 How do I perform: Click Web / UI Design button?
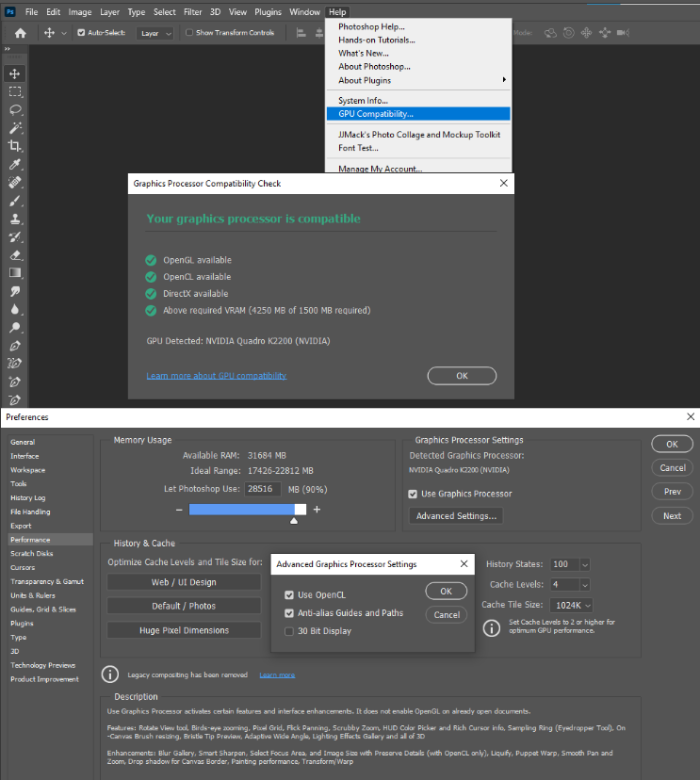pyautogui.click(x=184, y=582)
